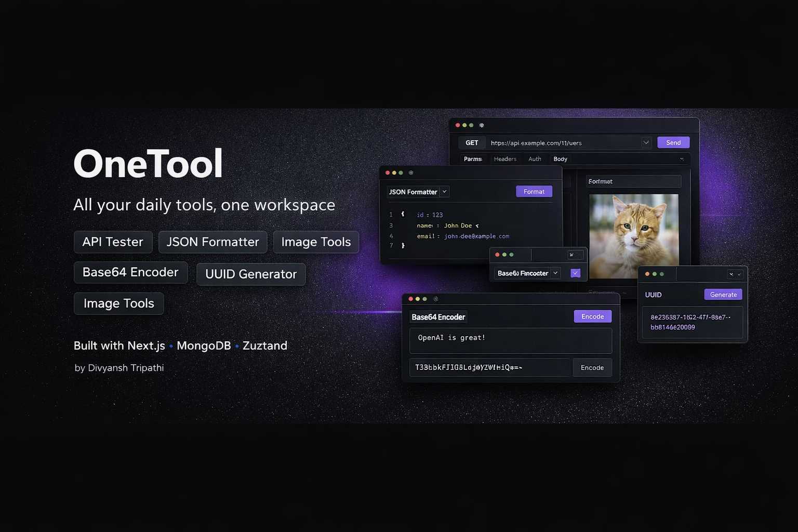Close the UUID window with its red dot

647,274
